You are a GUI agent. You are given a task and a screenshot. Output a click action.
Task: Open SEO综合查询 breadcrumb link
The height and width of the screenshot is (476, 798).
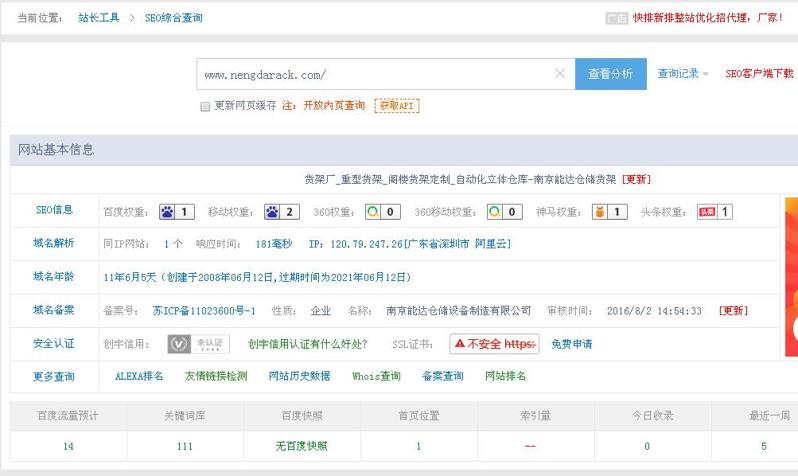[174, 18]
